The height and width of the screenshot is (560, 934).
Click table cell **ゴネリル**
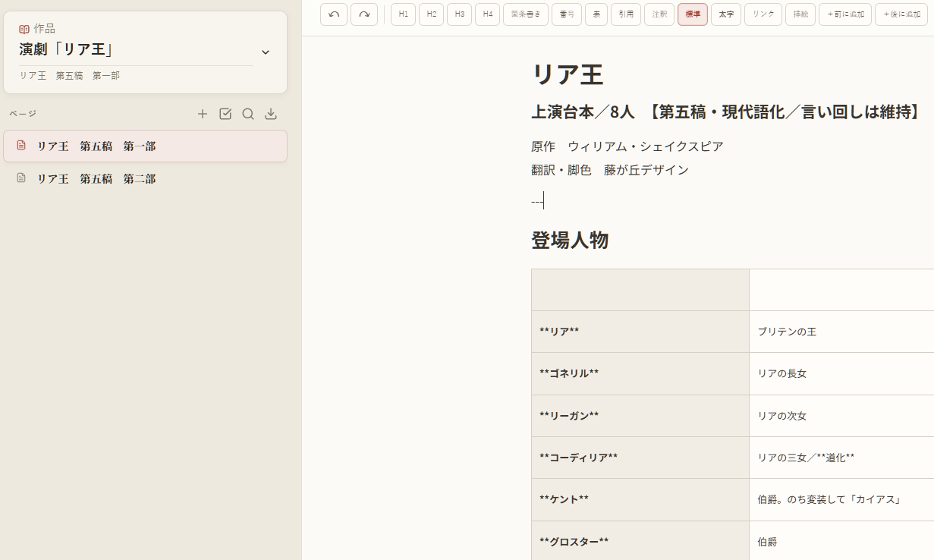[640, 374]
